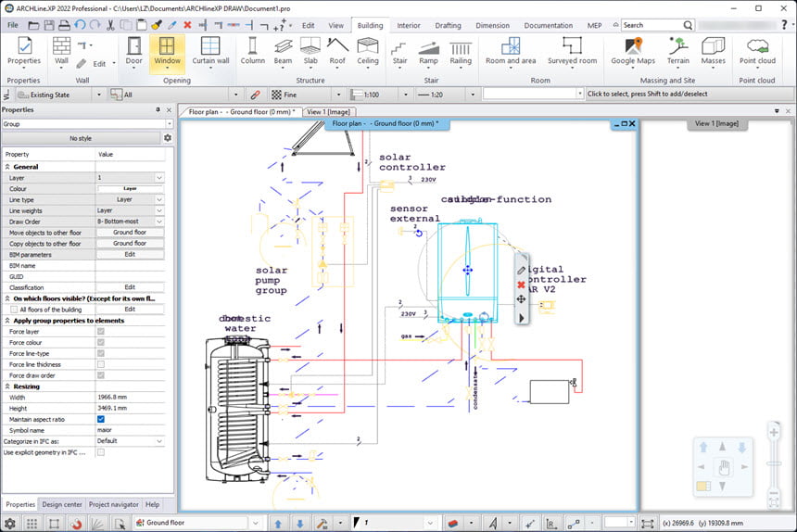Viewport: 797px width, 532px height.
Task: Switch to the Dimension ribbon tab
Action: pos(492,25)
